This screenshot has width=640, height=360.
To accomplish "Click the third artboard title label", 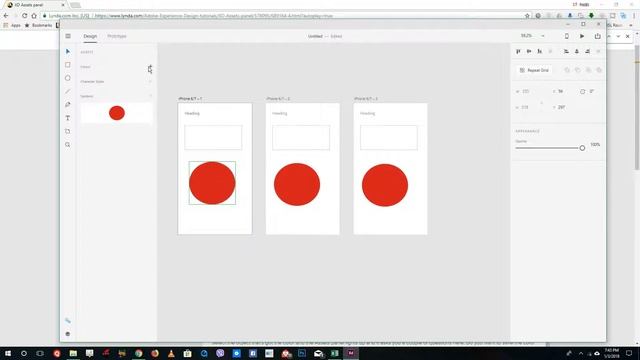I will 366,99.
